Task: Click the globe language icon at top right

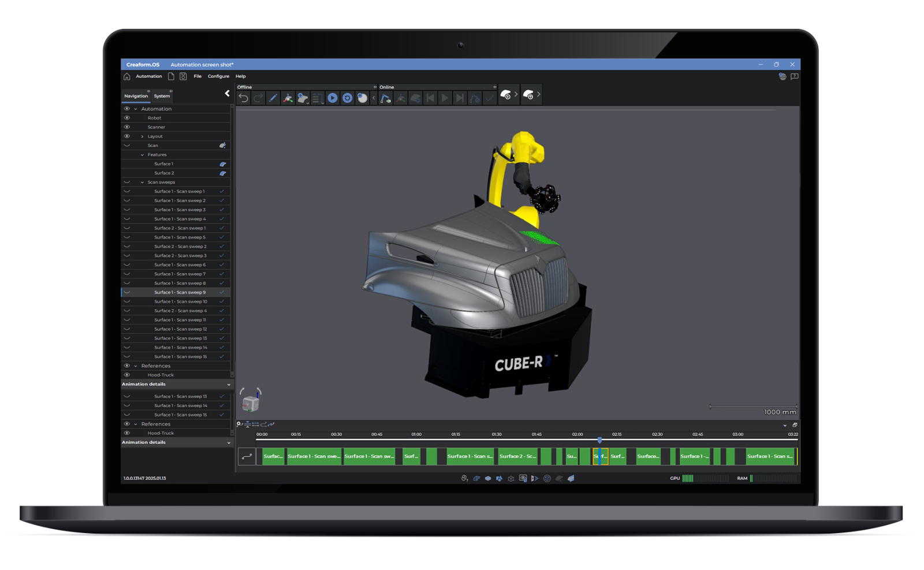Action: coord(783,76)
